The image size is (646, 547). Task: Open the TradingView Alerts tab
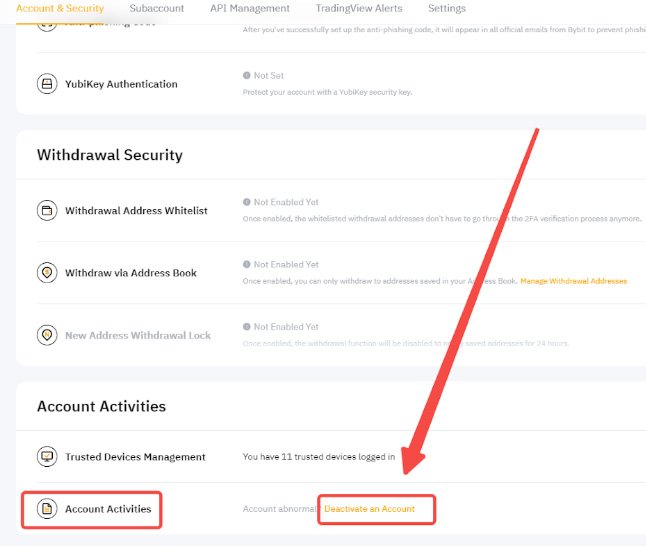tap(359, 8)
